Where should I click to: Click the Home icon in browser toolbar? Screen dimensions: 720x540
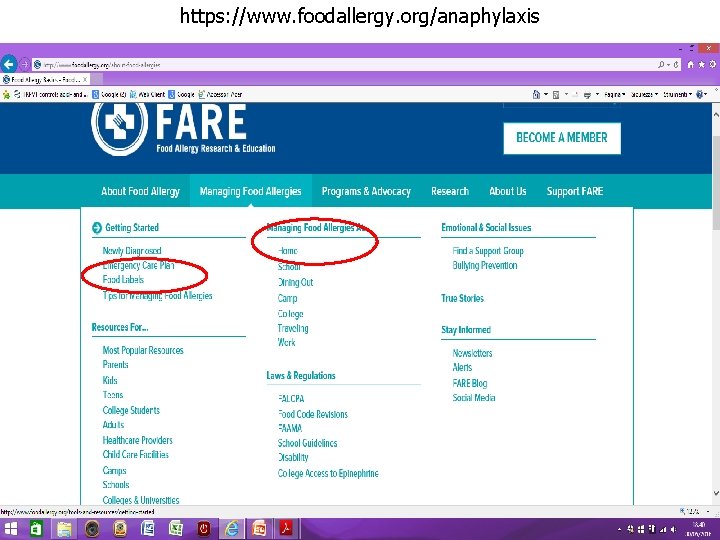click(x=690, y=65)
